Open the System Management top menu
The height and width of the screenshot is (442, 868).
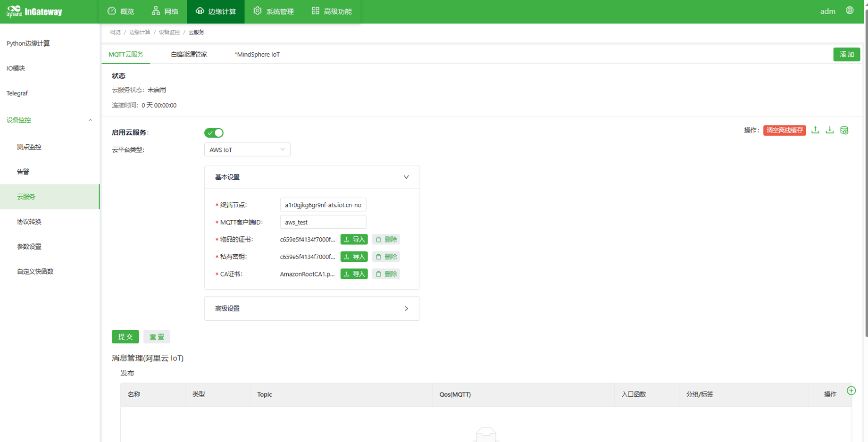274,11
